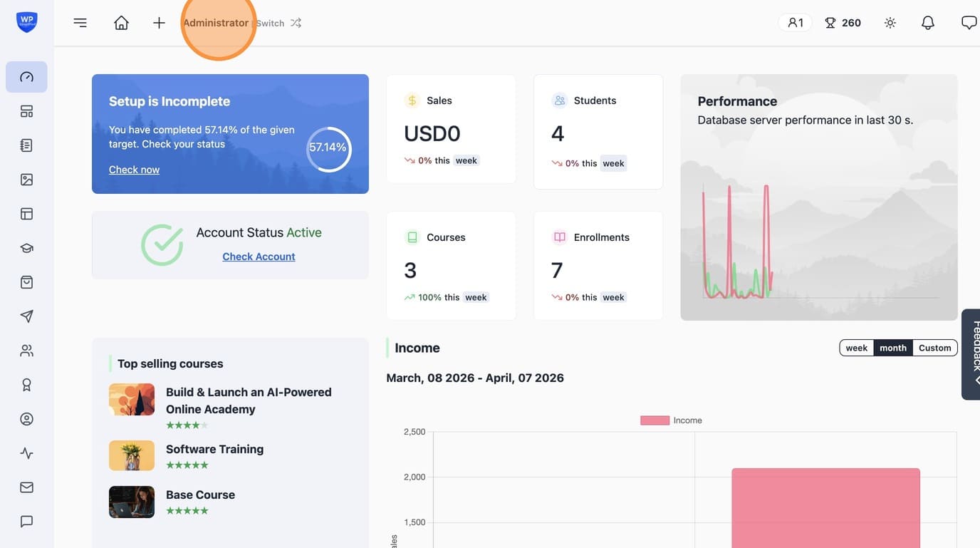Open the graduation cap icon in sidebar
The width and height of the screenshot is (980, 548).
pos(26,248)
